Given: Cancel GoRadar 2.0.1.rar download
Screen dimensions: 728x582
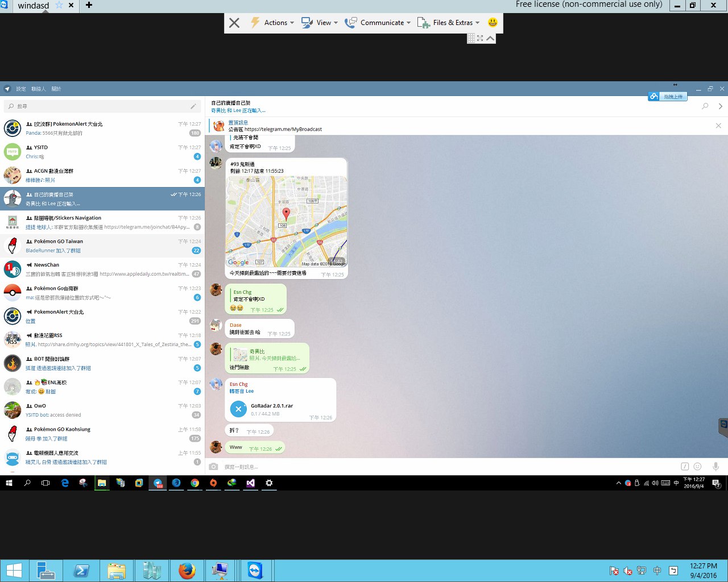Looking at the screenshot, I should click(x=238, y=409).
